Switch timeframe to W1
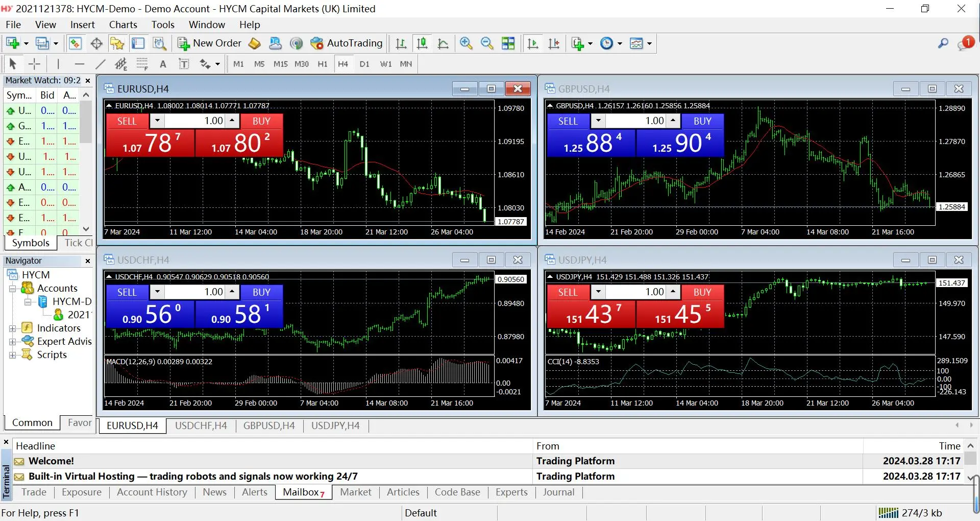The image size is (980, 521). pos(386,64)
